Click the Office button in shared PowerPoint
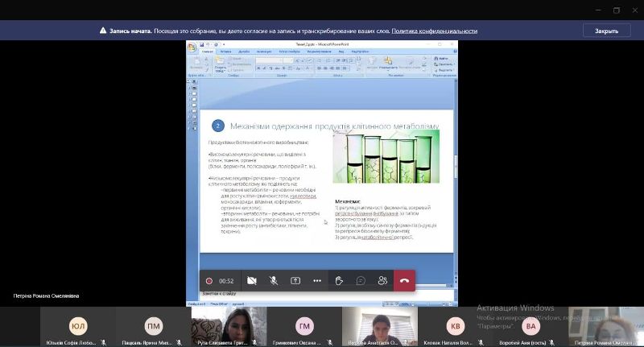The image size is (644, 347). pyautogui.click(x=192, y=48)
